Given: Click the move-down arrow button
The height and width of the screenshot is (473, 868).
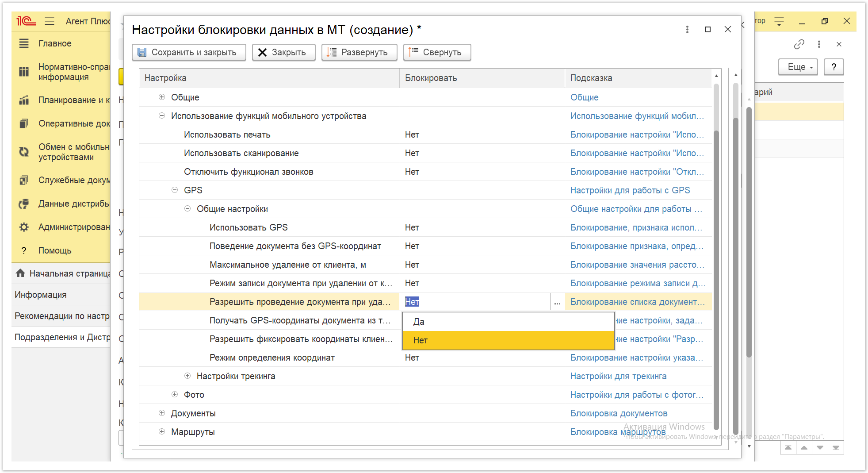Looking at the screenshot, I should coord(820,447).
